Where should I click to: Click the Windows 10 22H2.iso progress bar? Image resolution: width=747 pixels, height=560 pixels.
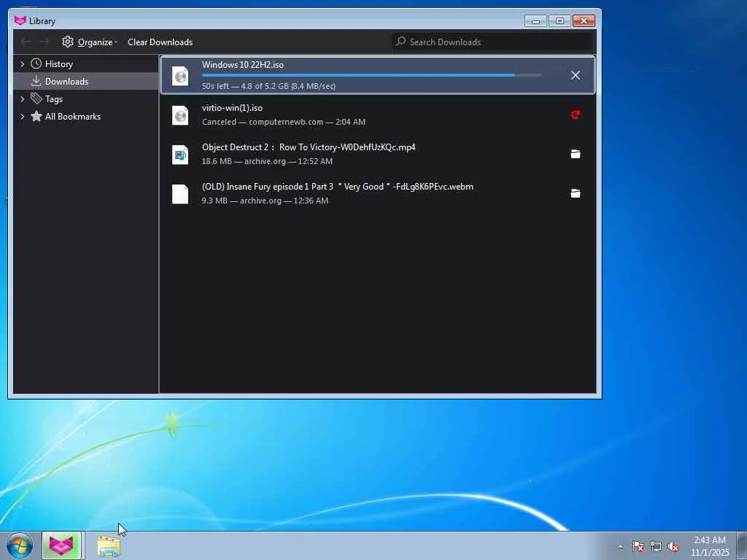click(371, 75)
